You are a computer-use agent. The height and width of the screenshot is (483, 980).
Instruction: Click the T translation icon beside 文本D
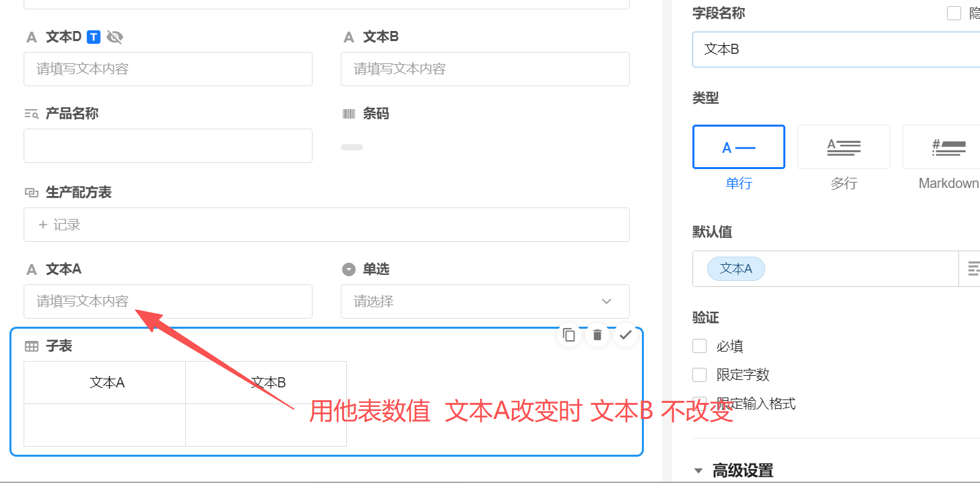(92, 36)
